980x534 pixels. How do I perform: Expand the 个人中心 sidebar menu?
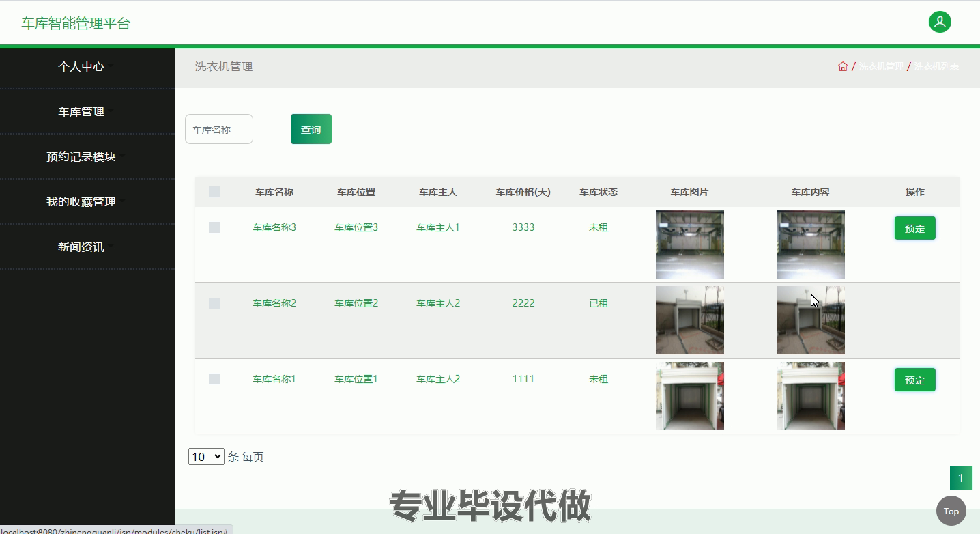click(x=87, y=67)
